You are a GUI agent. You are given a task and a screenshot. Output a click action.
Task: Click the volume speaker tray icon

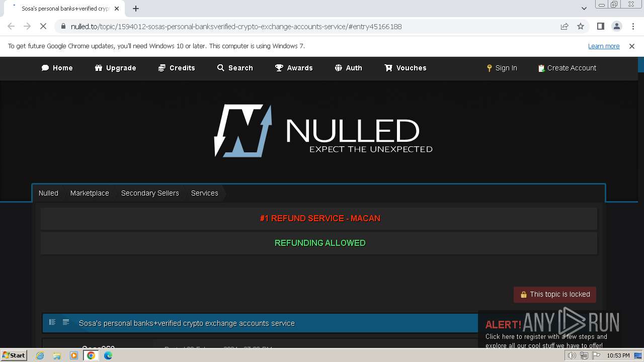tap(572, 355)
